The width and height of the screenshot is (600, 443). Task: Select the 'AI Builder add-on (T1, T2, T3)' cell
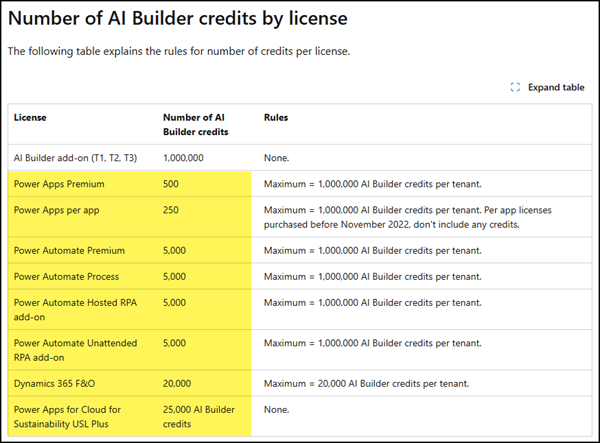pyautogui.click(x=75, y=158)
